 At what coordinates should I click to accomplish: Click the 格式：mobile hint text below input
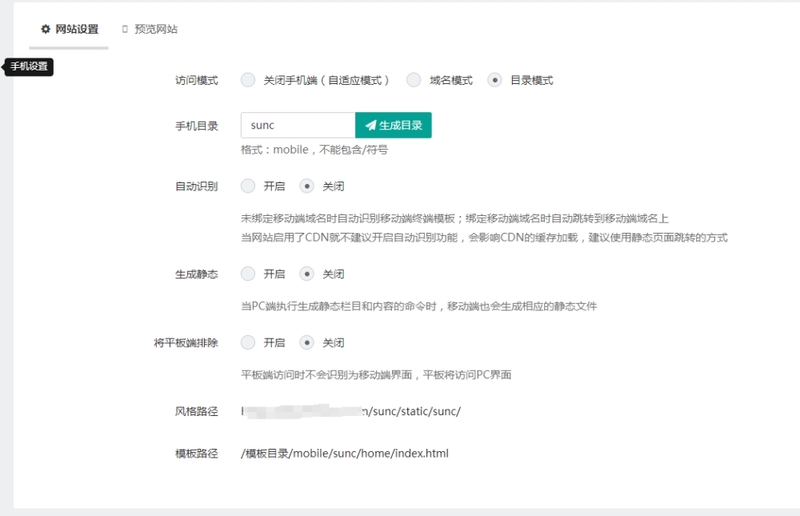[x=314, y=150]
